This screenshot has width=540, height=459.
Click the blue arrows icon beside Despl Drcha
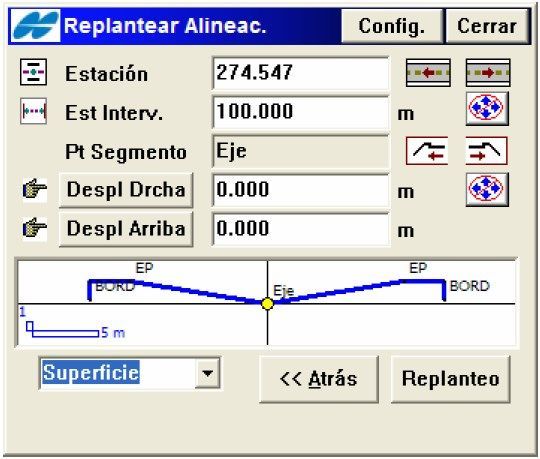487,189
